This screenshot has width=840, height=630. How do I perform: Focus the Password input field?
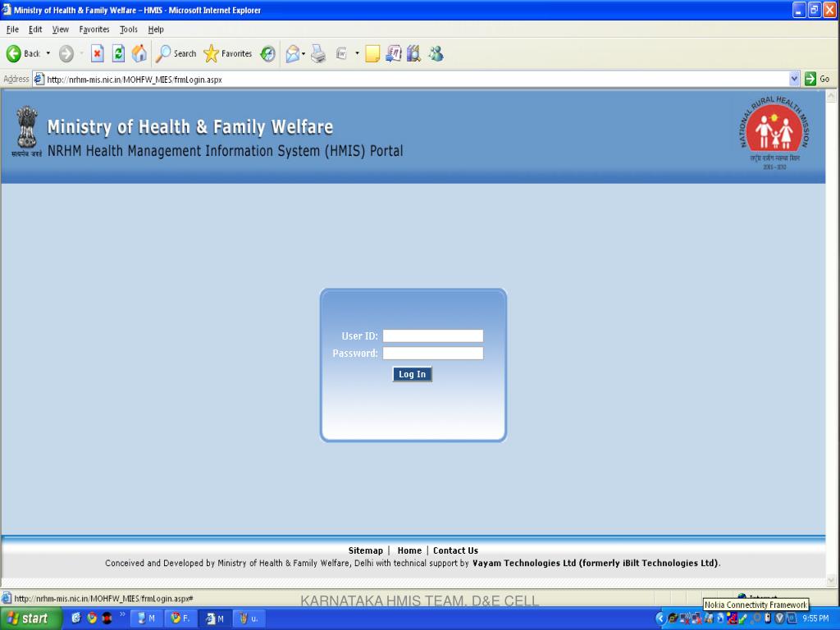(x=432, y=354)
